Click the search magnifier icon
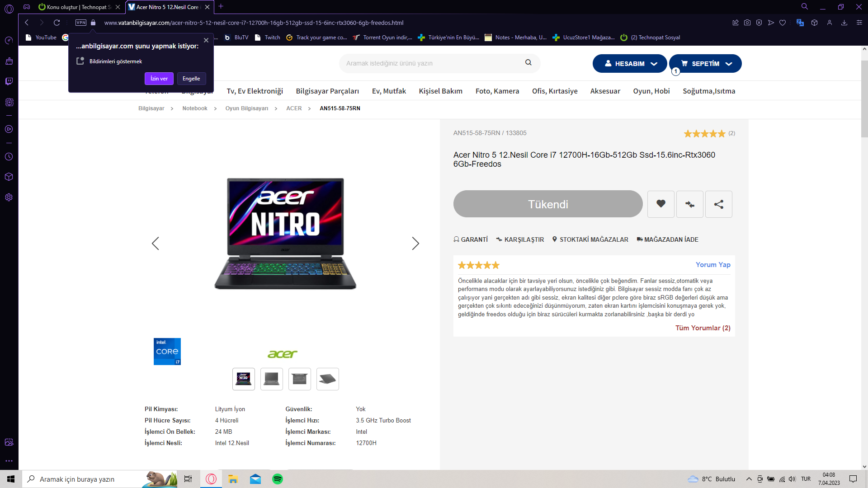868x488 pixels. [528, 63]
